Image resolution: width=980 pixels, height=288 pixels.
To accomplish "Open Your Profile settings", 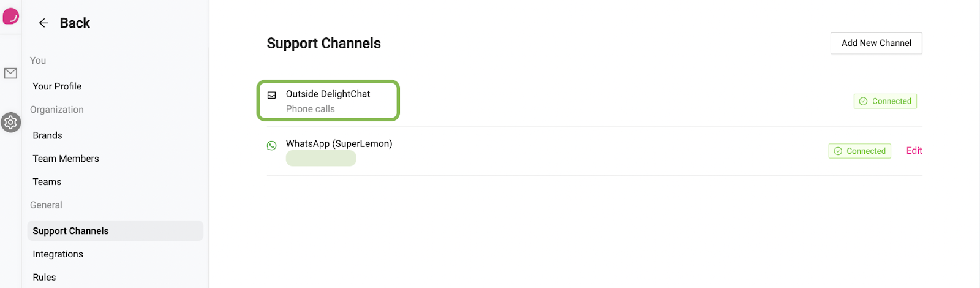I will 57,86.
